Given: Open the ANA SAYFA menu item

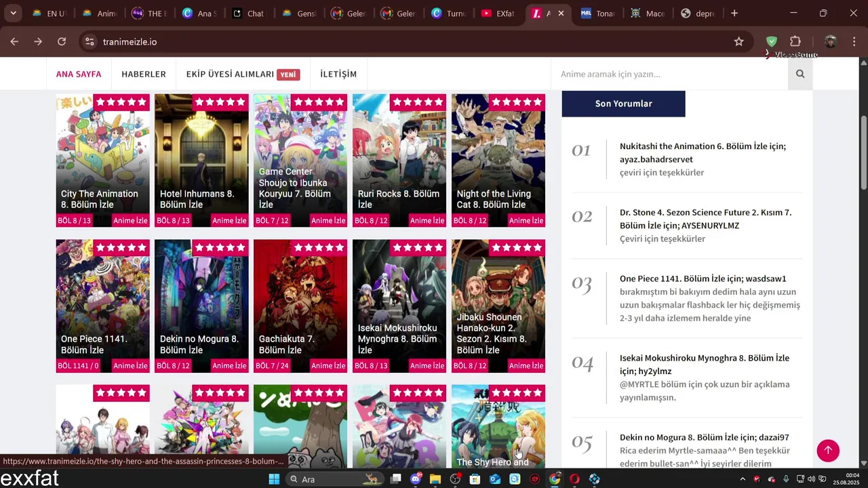Looking at the screenshot, I should point(79,74).
